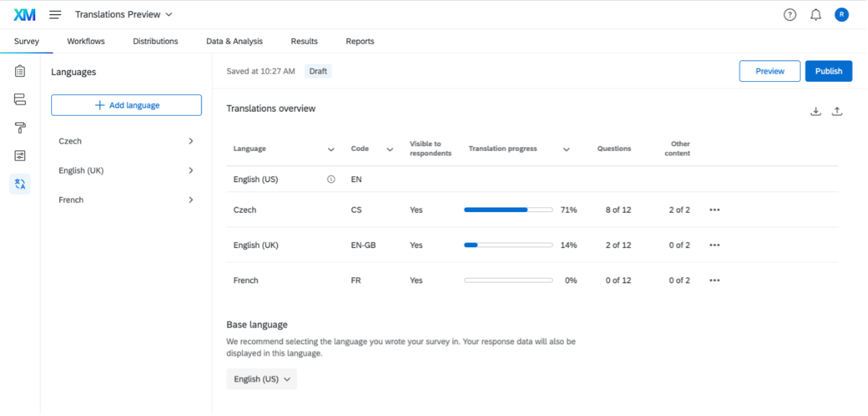Open the Survey flow sidebar icon
Screen dimensions: 868x416
[20, 100]
